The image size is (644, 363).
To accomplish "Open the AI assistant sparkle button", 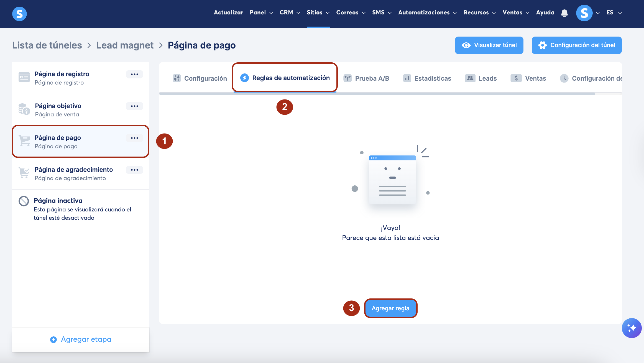I will click(632, 328).
